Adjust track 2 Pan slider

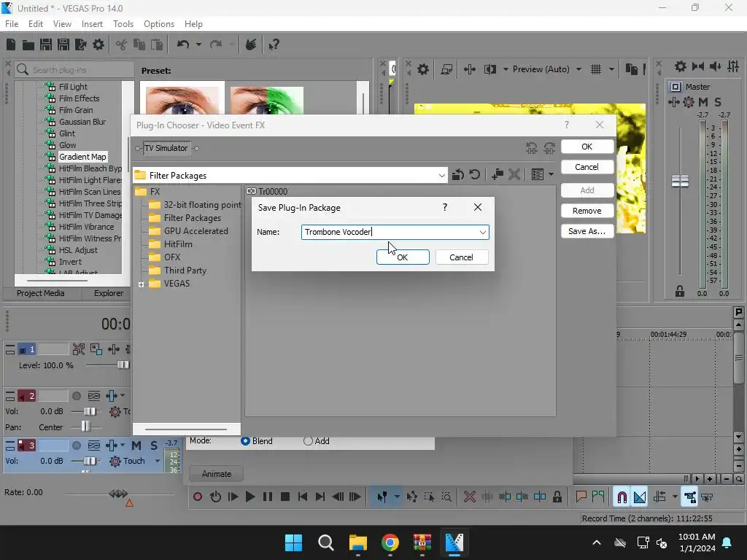point(85,427)
